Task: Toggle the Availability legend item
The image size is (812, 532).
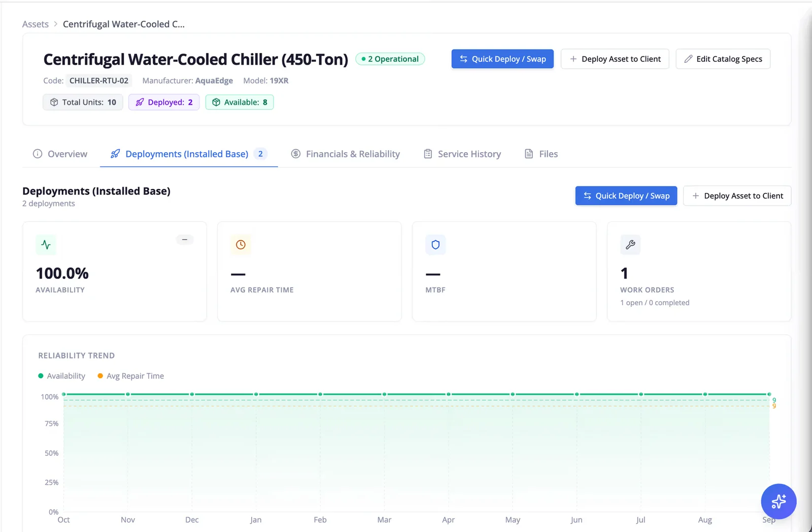Action: coord(61,376)
